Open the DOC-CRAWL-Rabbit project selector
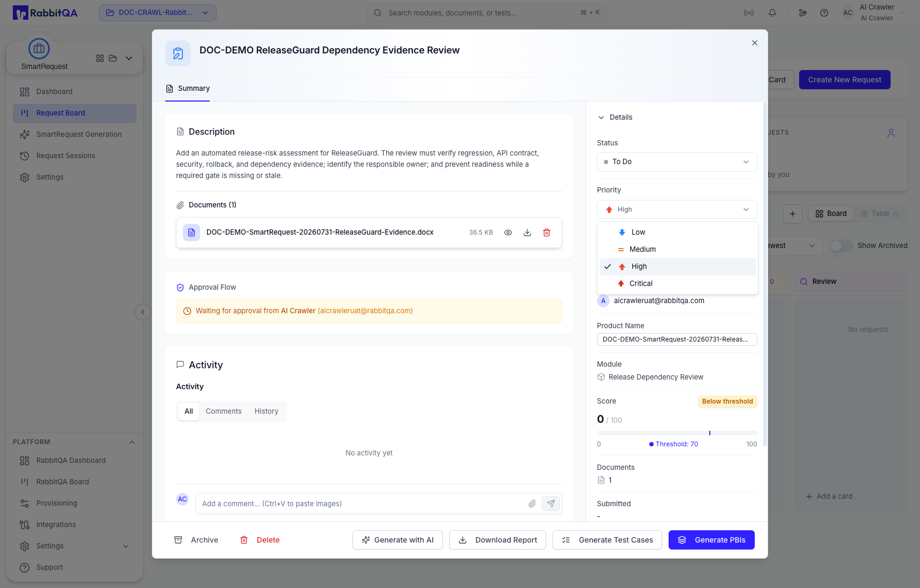This screenshot has height=588, width=920. pyautogui.click(x=158, y=13)
